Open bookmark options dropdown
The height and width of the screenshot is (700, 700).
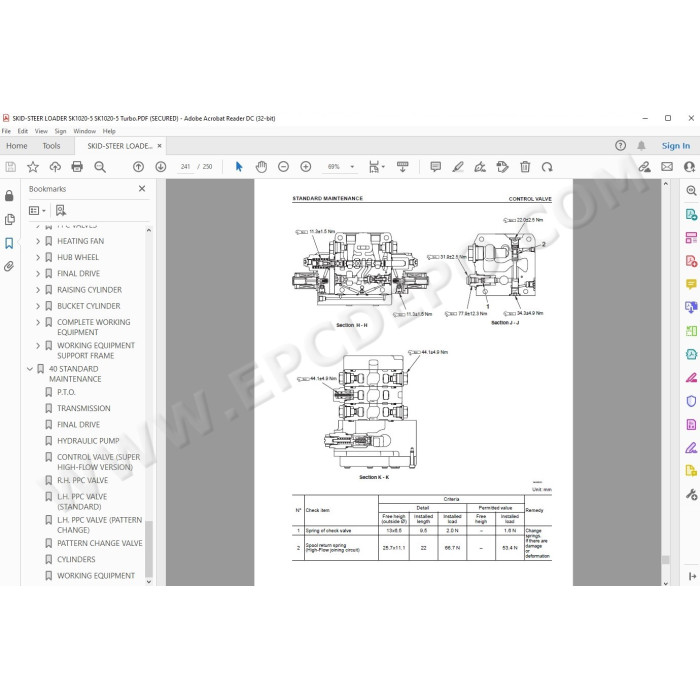(38, 210)
